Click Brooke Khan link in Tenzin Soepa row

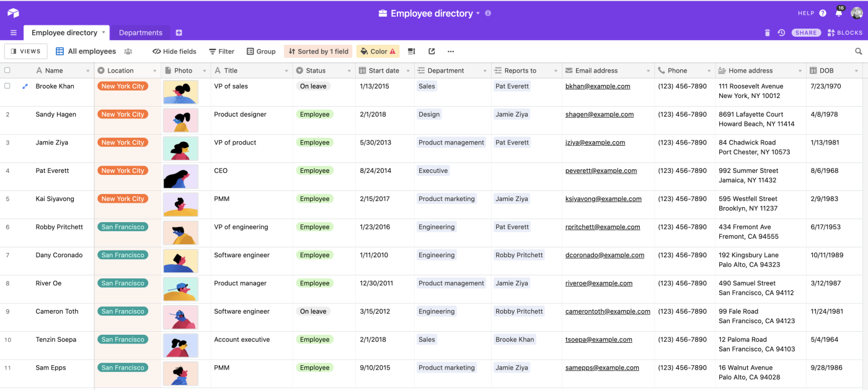click(x=515, y=340)
